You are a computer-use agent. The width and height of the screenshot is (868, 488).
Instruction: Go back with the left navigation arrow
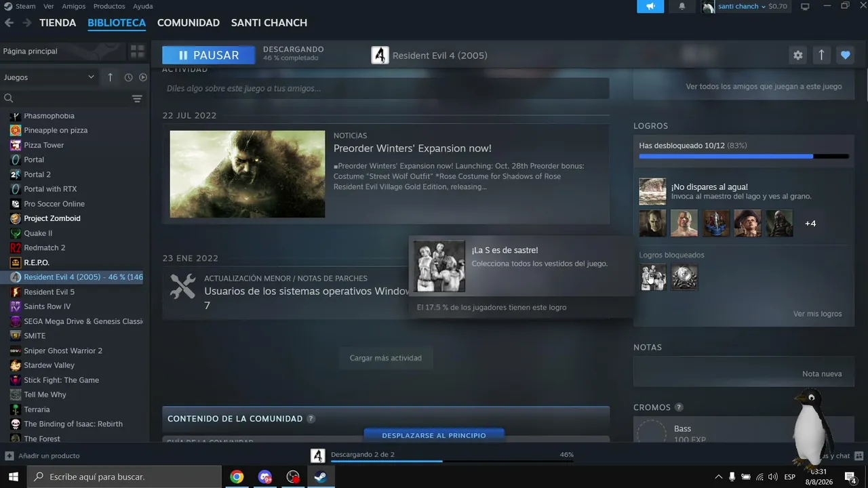(x=9, y=22)
